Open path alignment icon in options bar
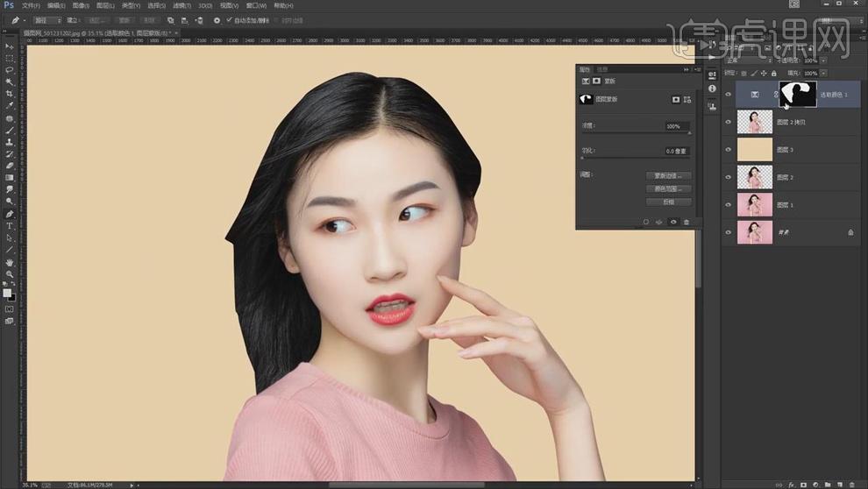 tap(184, 20)
